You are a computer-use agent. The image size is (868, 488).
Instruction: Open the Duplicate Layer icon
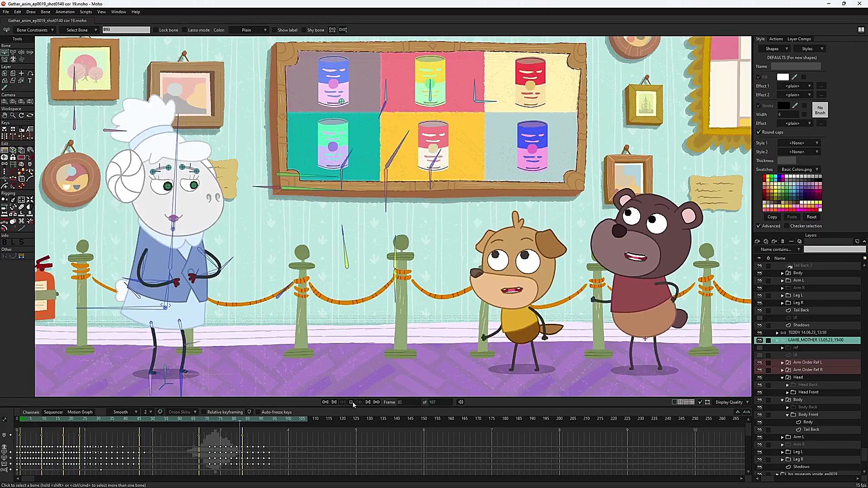[x=765, y=241]
